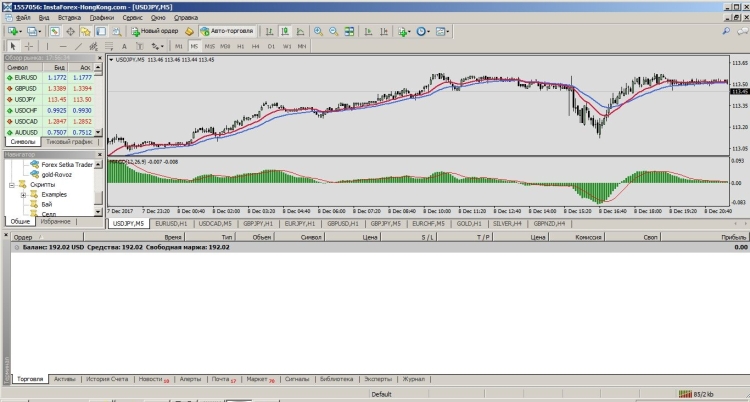Open the Сервис menu
Viewport: 750px width, 402px height.
click(x=132, y=18)
